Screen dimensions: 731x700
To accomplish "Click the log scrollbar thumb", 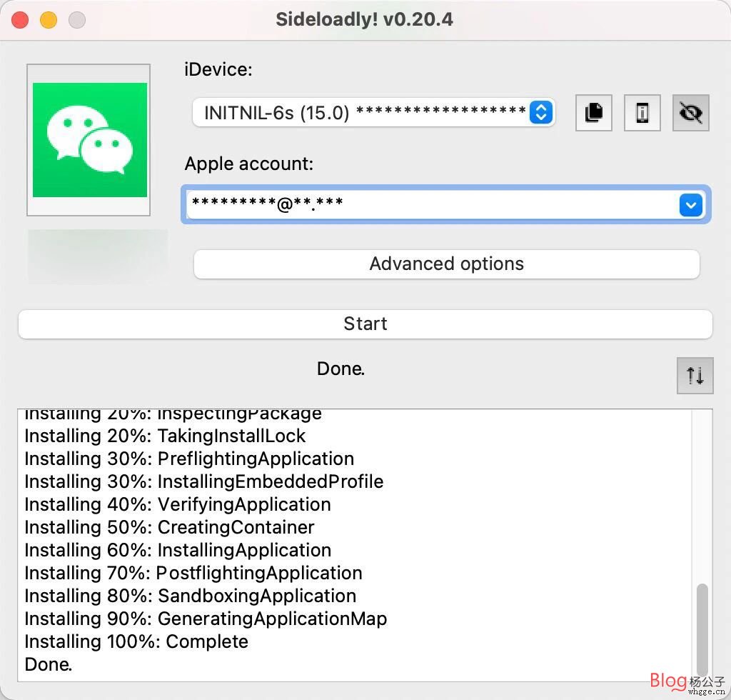I will pyautogui.click(x=702, y=629).
